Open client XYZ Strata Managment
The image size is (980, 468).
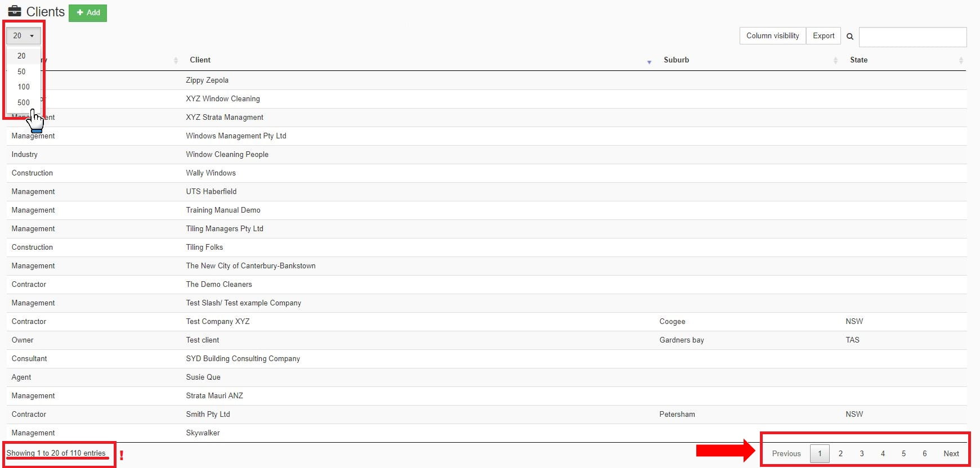coord(225,117)
